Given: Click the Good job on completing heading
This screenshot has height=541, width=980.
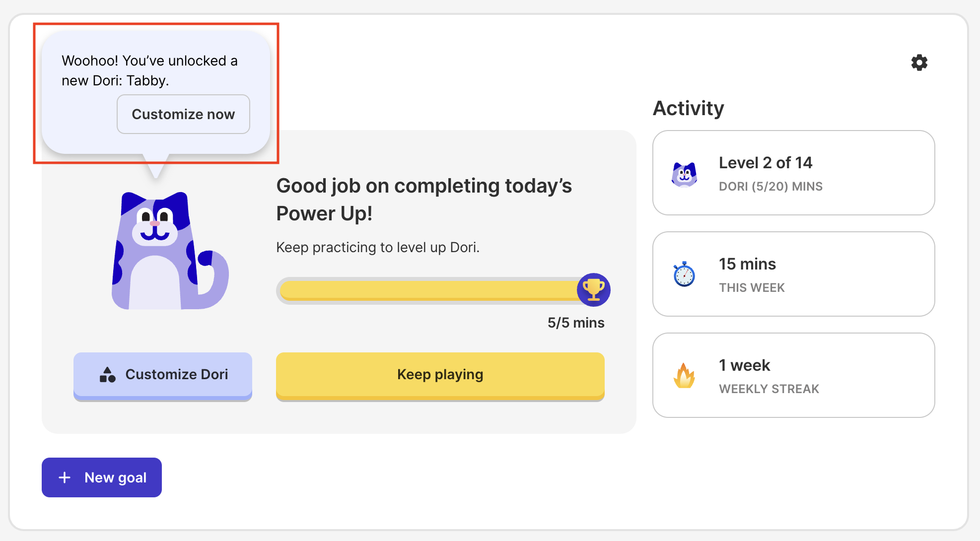Looking at the screenshot, I should 423,200.
